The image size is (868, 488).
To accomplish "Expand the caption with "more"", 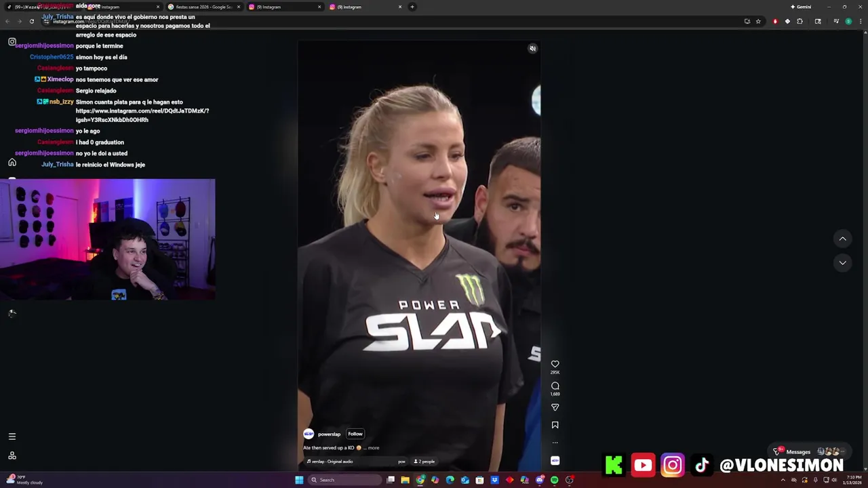I will 373,448.
